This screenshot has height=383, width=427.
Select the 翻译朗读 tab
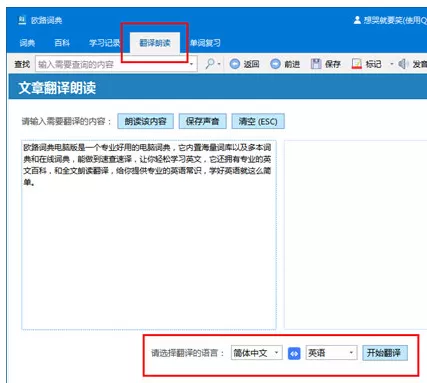pyautogui.click(x=155, y=43)
